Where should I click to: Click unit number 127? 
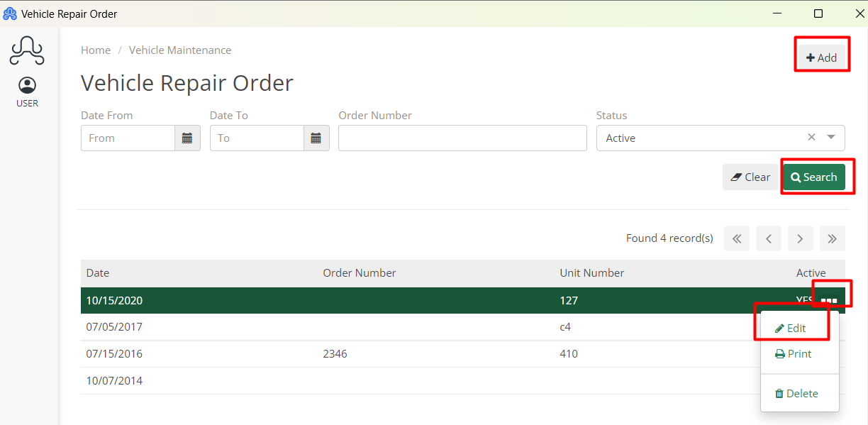point(569,301)
